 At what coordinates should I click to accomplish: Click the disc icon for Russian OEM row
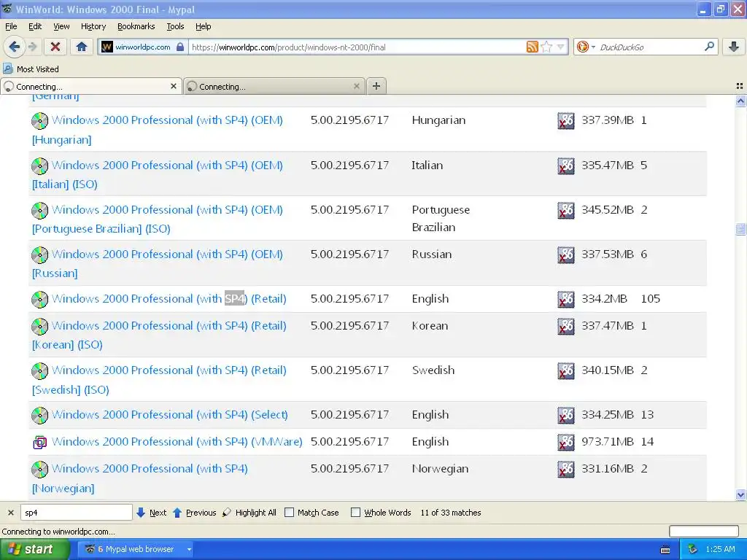pos(39,254)
